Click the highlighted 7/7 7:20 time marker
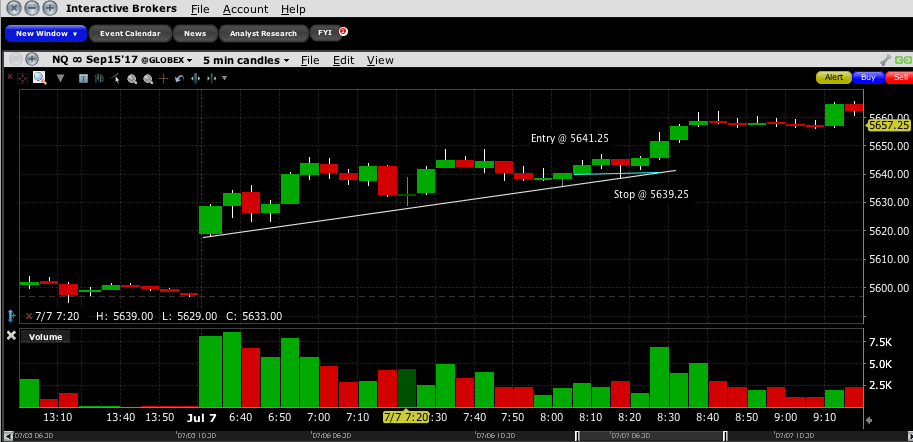The image size is (913, 442). pyautogui.click(x=405, y=418)
